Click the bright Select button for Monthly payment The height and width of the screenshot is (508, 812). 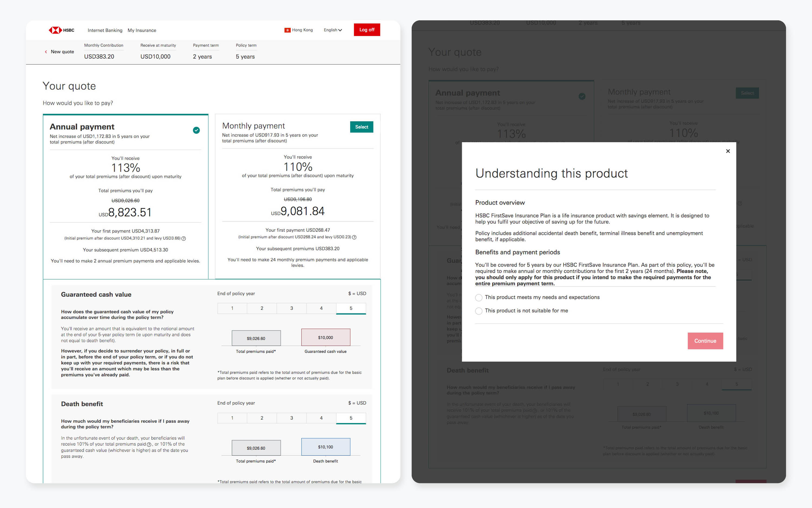pyautogui.click(x=362, y=127)
